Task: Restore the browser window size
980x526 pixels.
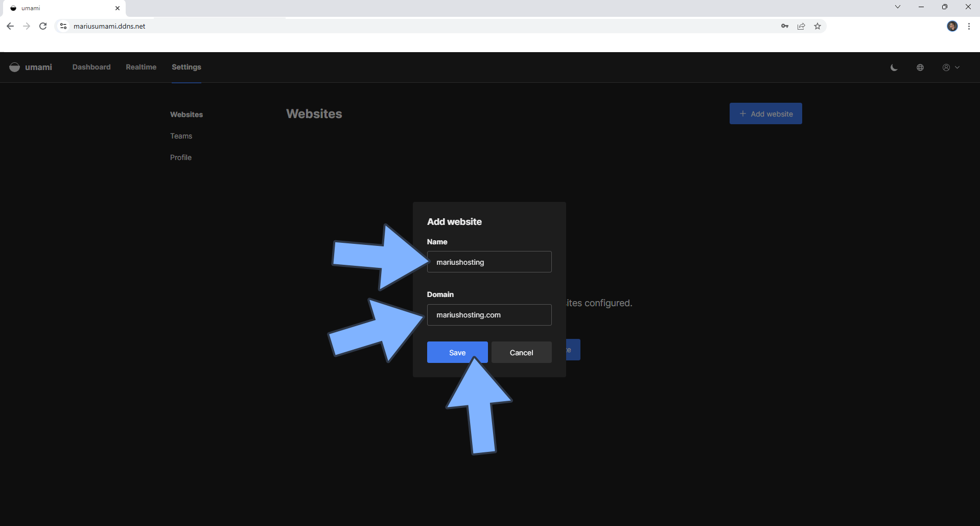Action: pos(945,7)
